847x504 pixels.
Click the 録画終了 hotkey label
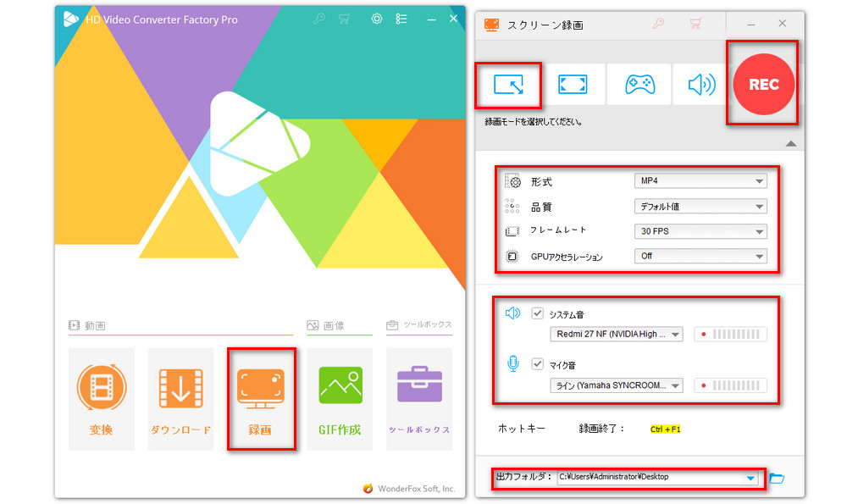pyautogui.click(x=601, y=429)
